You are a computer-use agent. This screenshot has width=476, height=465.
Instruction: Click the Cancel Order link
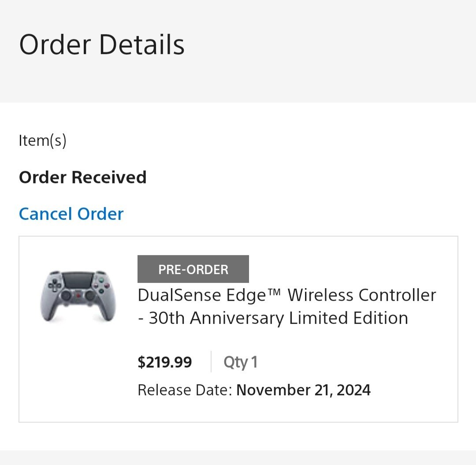[71, 214]
